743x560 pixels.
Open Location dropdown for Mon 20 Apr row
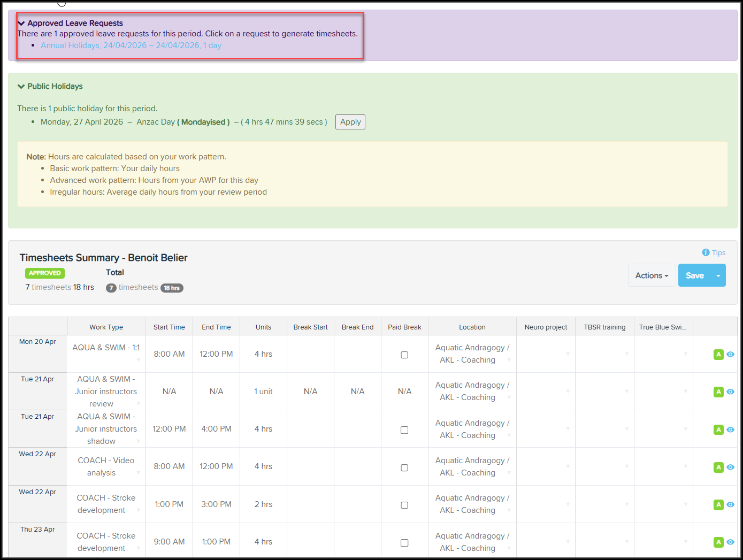[x=509, y=360]
